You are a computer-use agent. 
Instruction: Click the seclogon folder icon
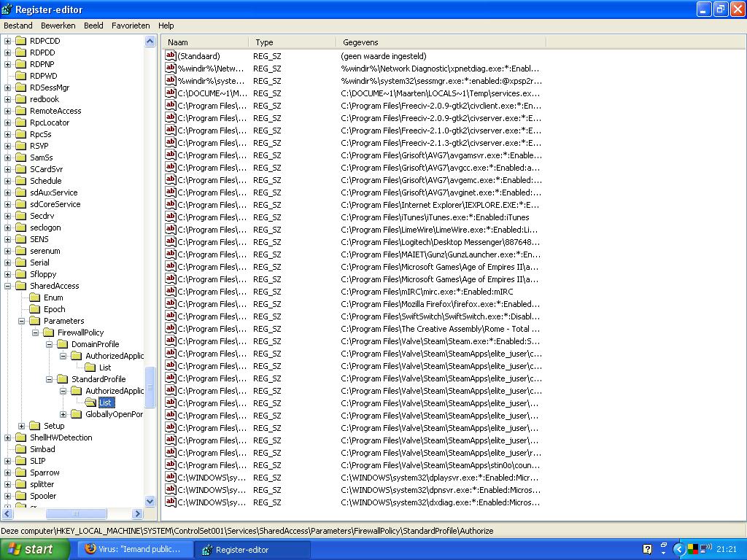pos(20,227)
